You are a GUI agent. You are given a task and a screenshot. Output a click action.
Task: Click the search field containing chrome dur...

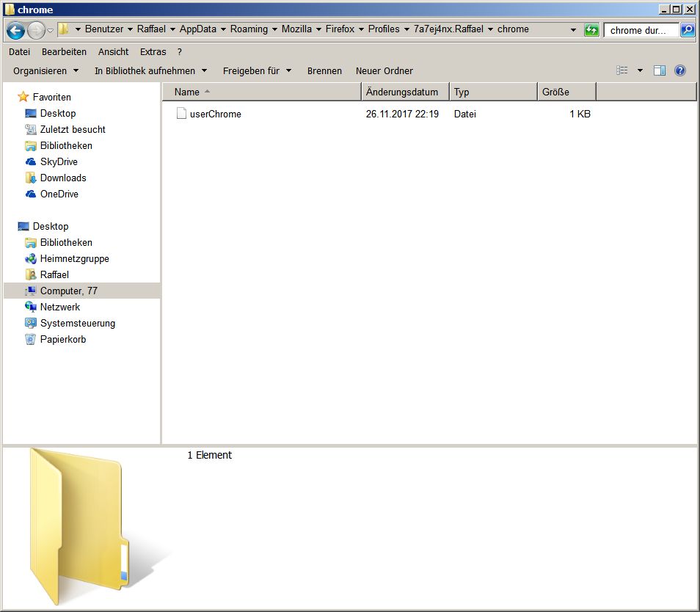pyautogui.click(x=641, y=30)
